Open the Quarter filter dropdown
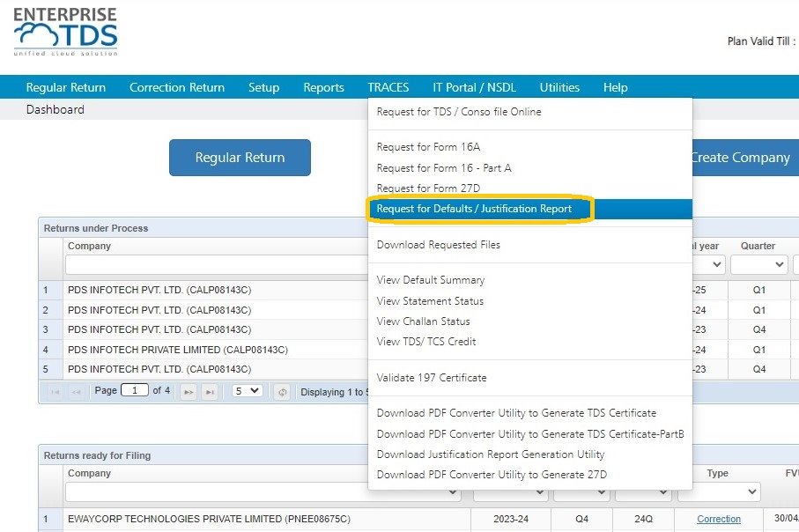 coord(758,264)
